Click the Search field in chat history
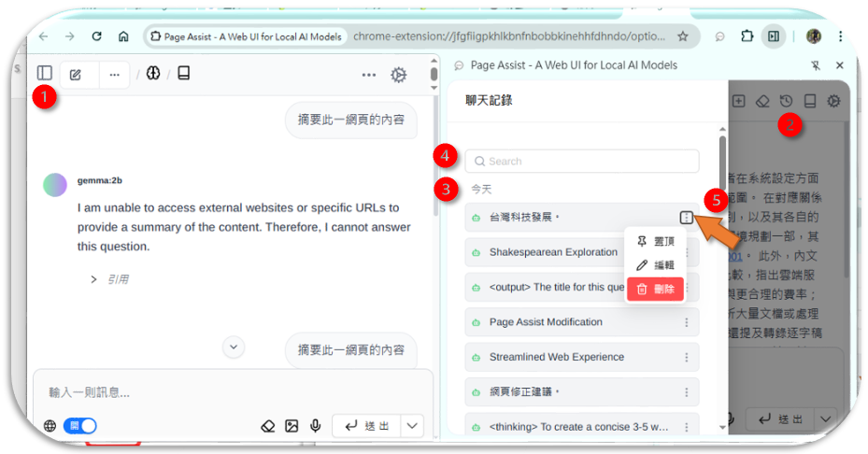The height and width of the screenshot is (454, 868). [582, 161]
